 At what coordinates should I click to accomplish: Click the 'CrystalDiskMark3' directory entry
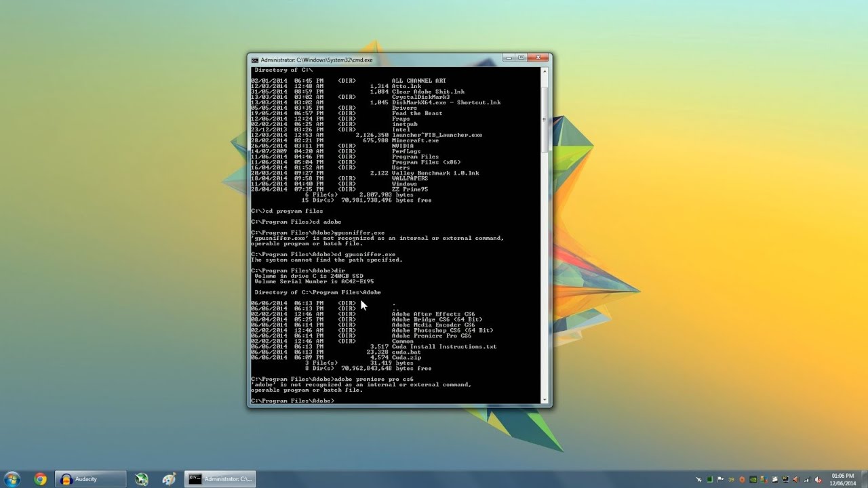420,97
